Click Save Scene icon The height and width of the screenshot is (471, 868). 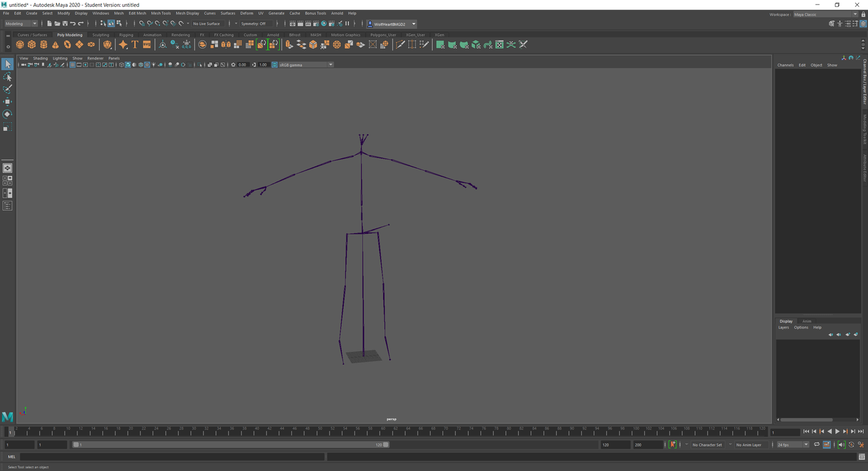(64, 24)
